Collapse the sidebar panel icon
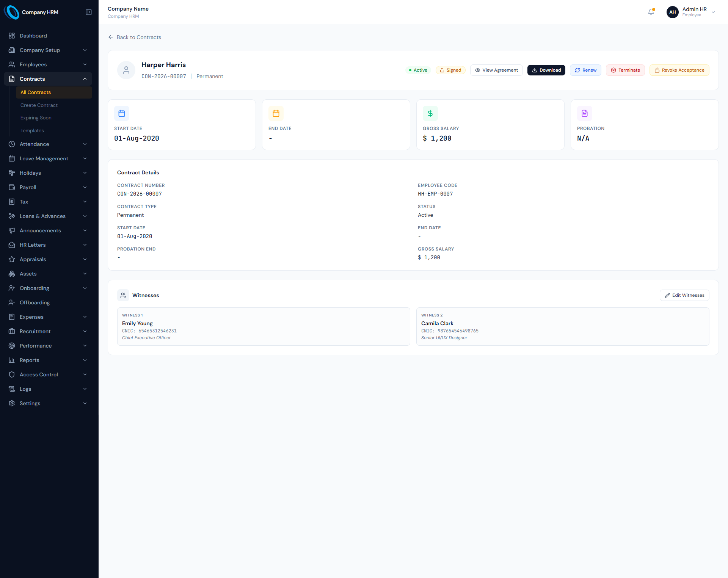Viewport: 728px width, 578px height. 89,12
